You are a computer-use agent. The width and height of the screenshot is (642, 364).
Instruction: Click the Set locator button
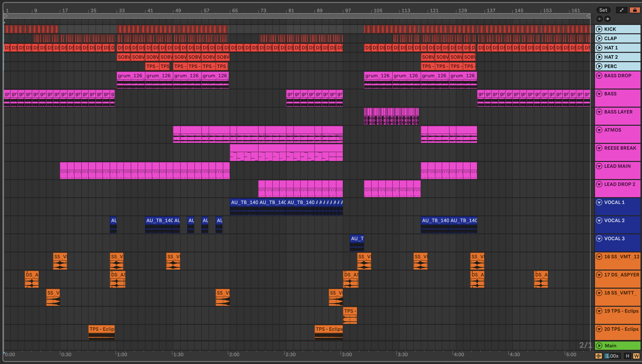pyautogui.click(x=603, y=10)
